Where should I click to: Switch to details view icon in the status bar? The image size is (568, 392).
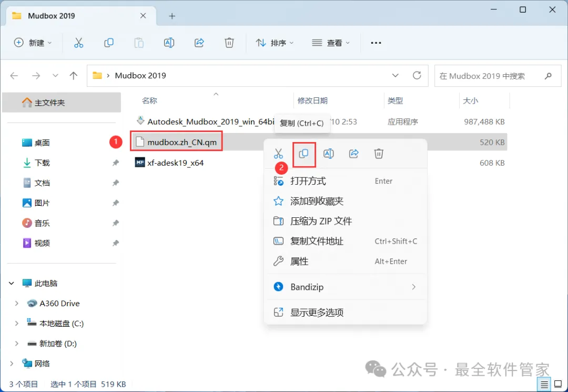pos(544,384)
